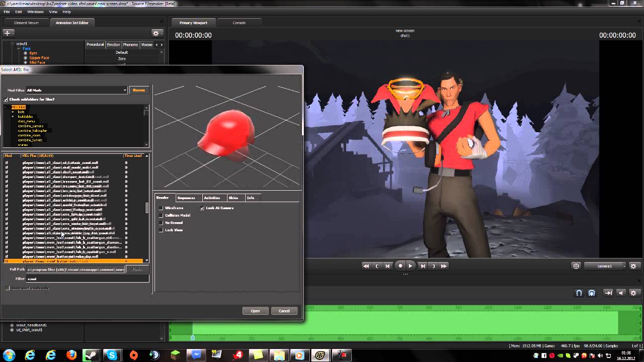Image resolution: width=644 pixels, height=362 pixels.
Task: Toggle 'Show used assets only' checkbox
Action: click(7, 288)
